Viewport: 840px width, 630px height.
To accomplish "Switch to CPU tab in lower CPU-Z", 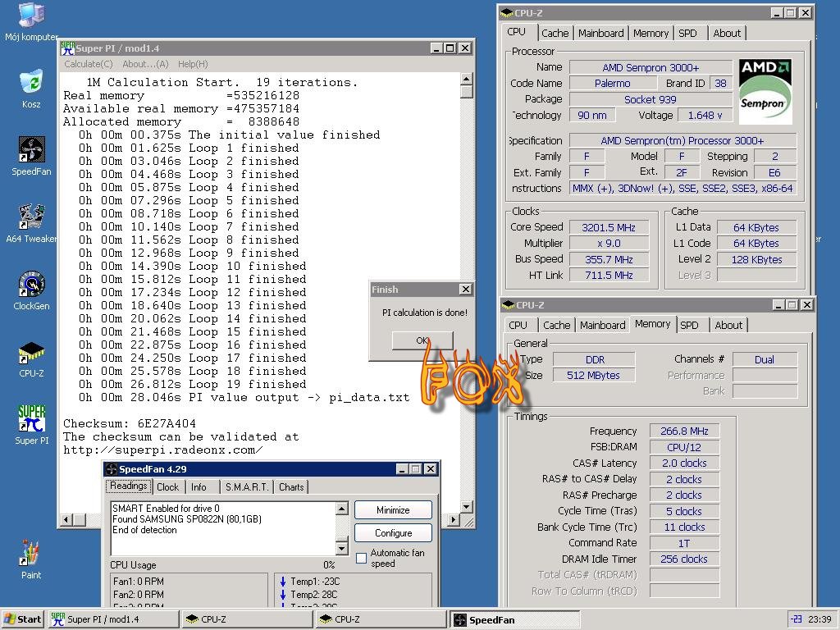I will click(518, 325).
